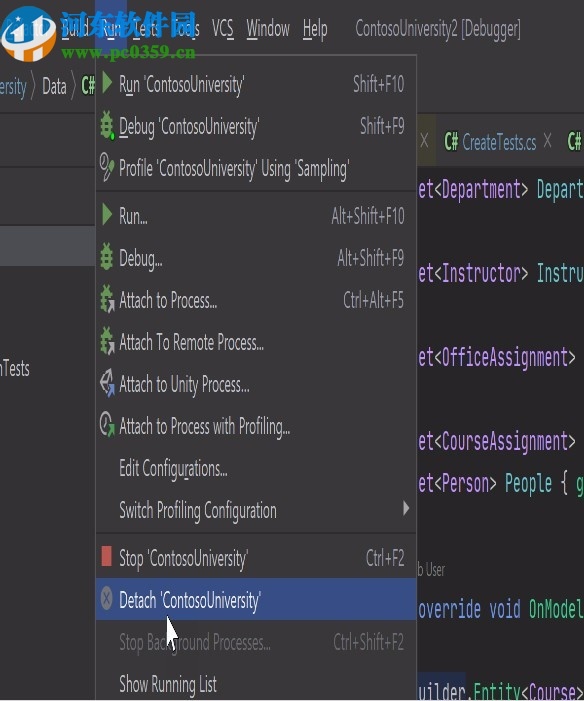This screenshot has width=584, height=701.
Task: Select Stop 'ContosoUniversity' entry
Action: pos(256,557)
